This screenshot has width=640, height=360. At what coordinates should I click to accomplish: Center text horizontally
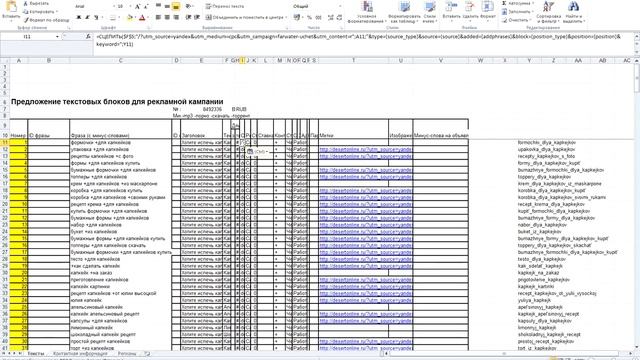pos(167,18)
